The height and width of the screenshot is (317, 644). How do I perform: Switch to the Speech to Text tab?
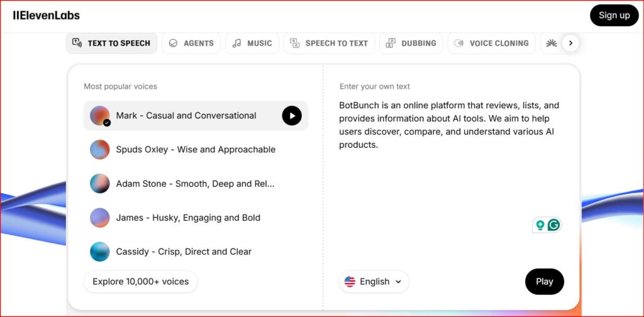(329, 43)
